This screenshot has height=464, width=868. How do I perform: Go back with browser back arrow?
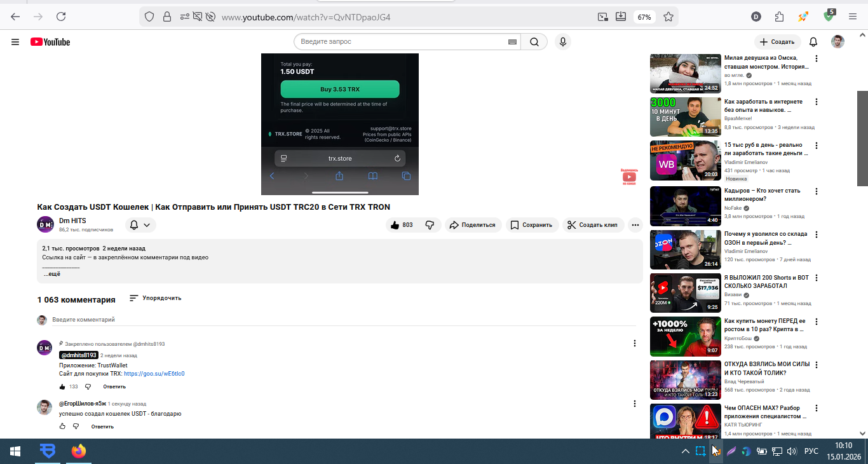(15, 17)
